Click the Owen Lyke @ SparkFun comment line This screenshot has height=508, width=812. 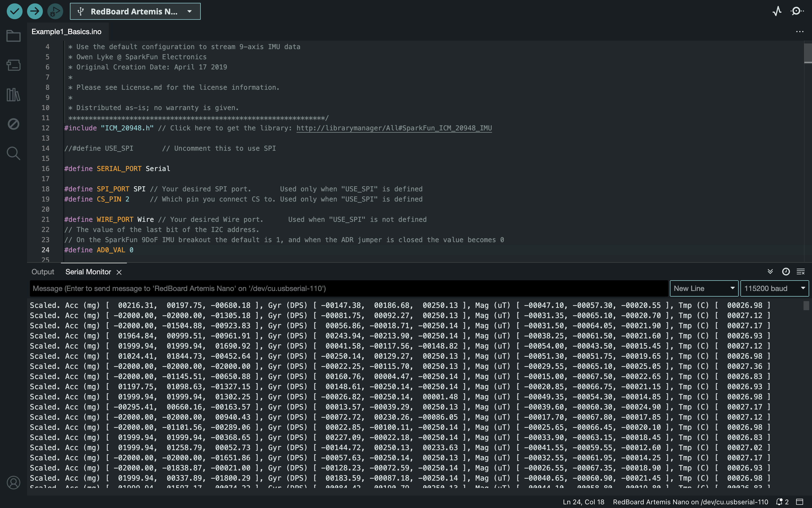[137, 57]
